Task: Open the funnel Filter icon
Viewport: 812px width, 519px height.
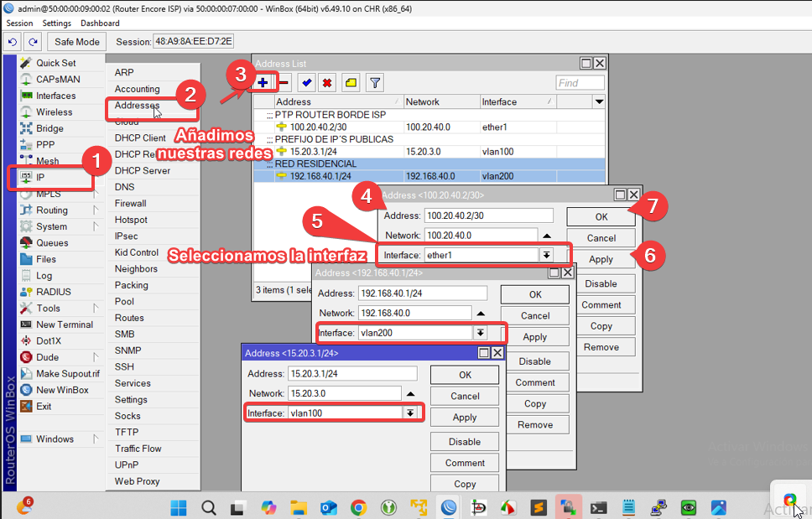Action: point(375,83)
